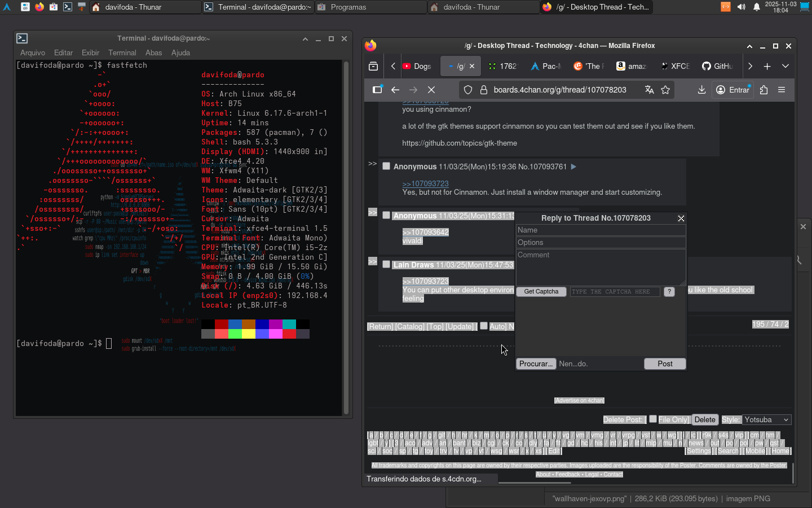Go back one page in Firefox
The image size is (812, 508).
(x=395, y=90)
